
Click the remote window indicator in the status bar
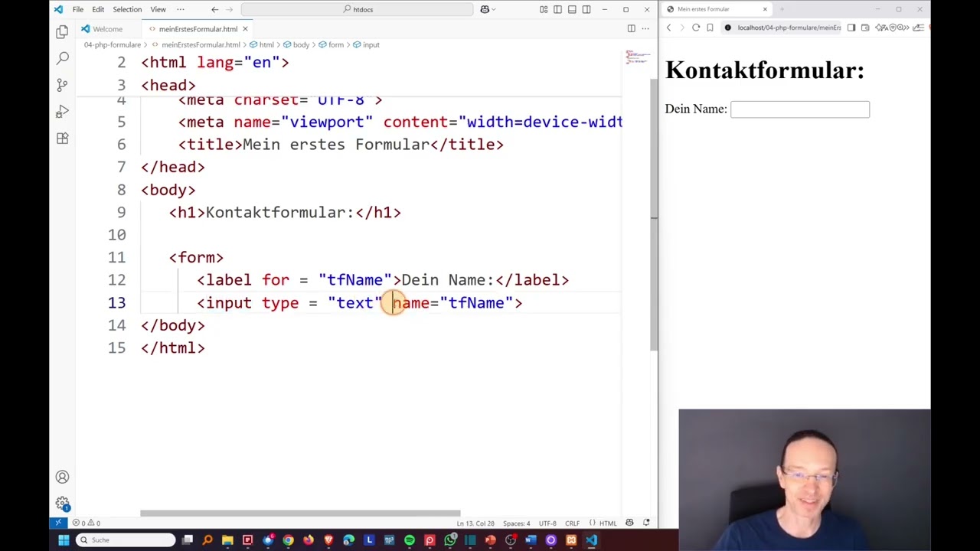[57, 523]
